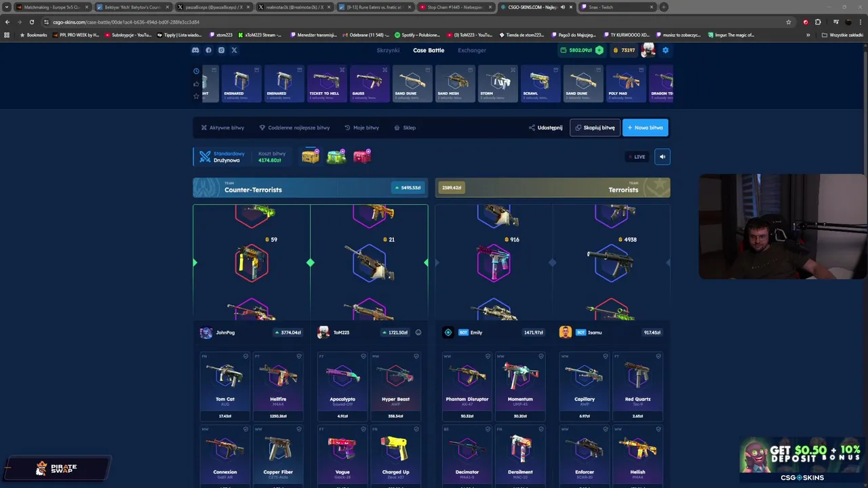868x488 pixels.
Task: Click the pink case icon
Action: click(x=362, y=157)
